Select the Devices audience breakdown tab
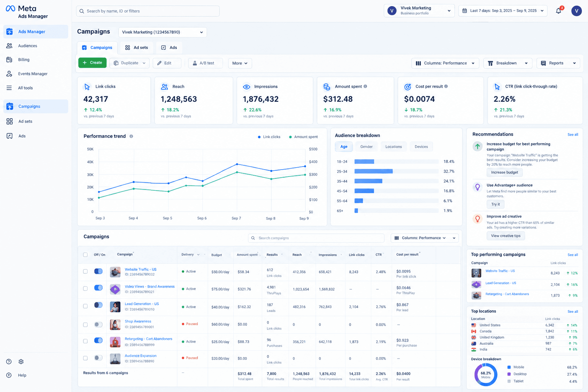 (x=421, y=147)
